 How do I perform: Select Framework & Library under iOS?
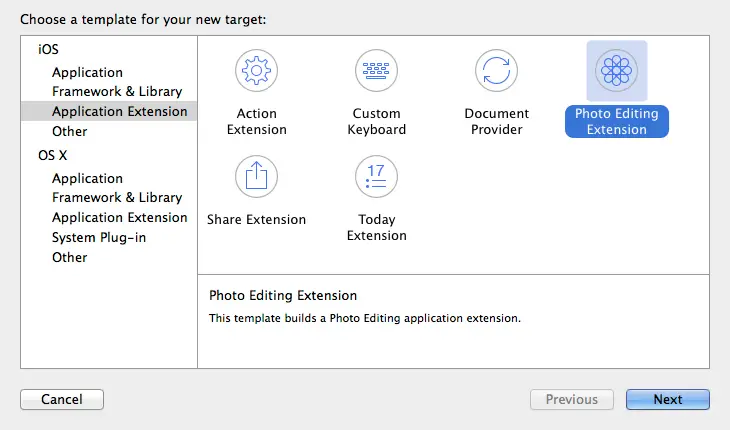coord(117,92)
